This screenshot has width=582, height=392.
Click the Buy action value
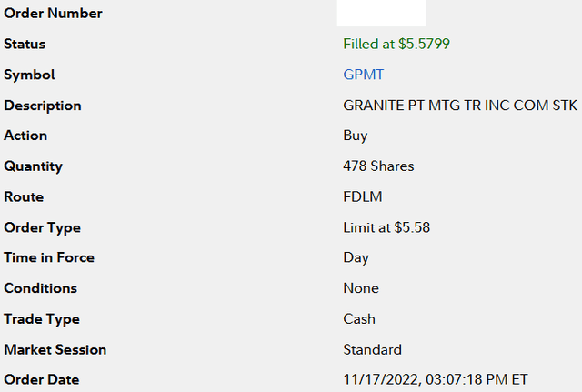click(356, 136)
